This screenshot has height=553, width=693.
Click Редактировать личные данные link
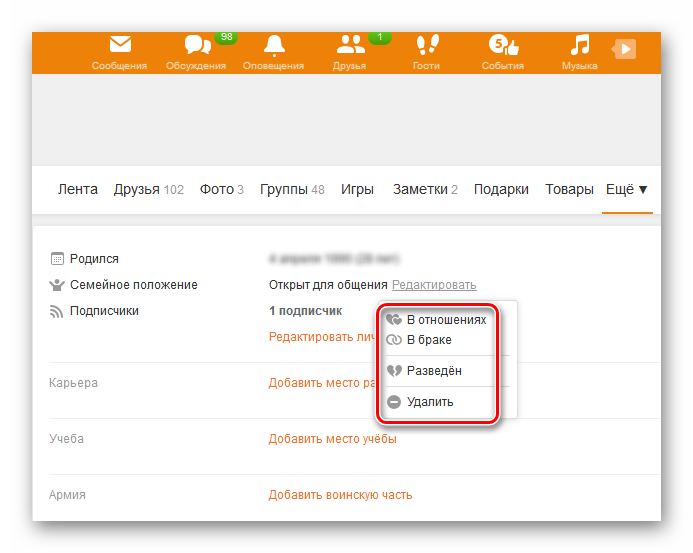point(322,337)
